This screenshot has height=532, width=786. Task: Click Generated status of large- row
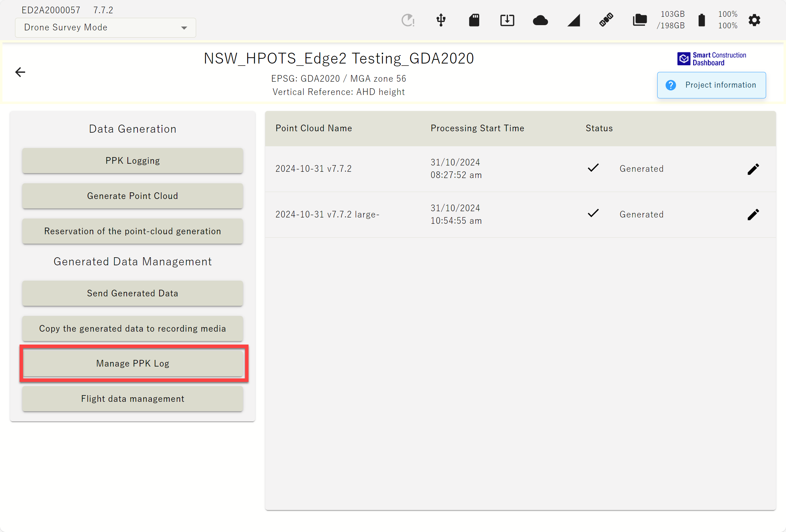point(641,214)
